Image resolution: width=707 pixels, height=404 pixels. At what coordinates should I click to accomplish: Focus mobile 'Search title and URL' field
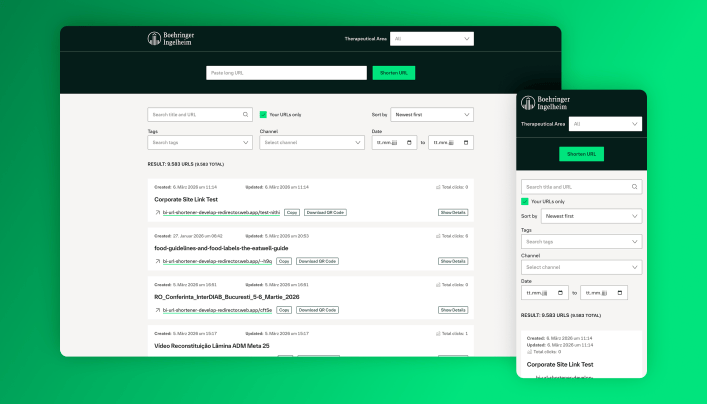click(x=582, y=187)
